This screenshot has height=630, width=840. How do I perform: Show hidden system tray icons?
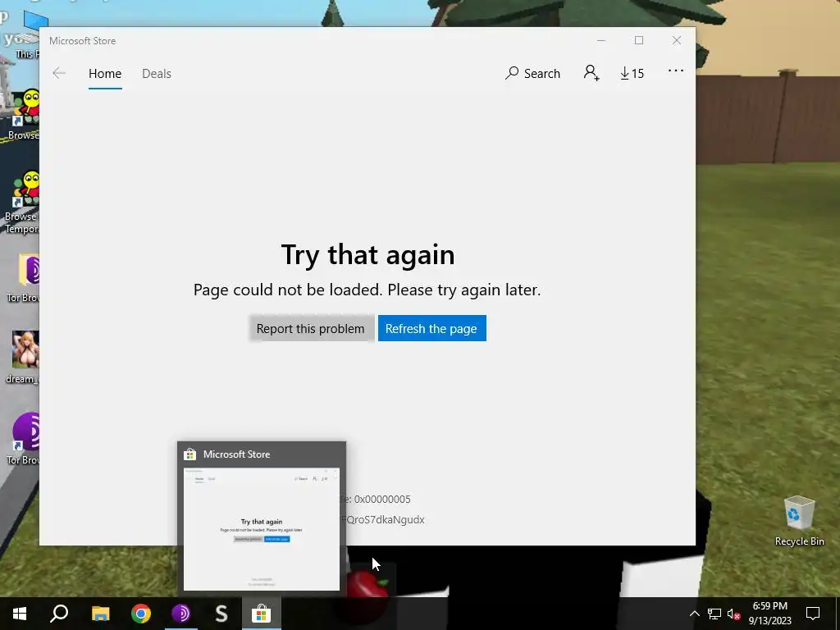pyautogui.click(x=694, y=614)
